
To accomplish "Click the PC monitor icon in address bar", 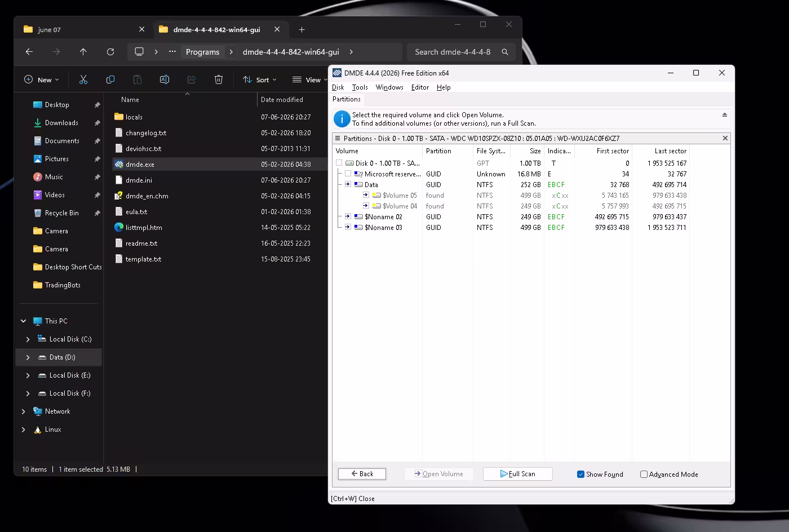I will pyautogui.click(x=139, y=52).
